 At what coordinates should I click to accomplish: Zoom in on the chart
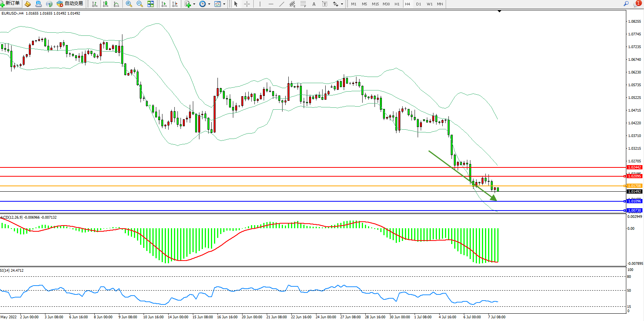tap(129, 4)
